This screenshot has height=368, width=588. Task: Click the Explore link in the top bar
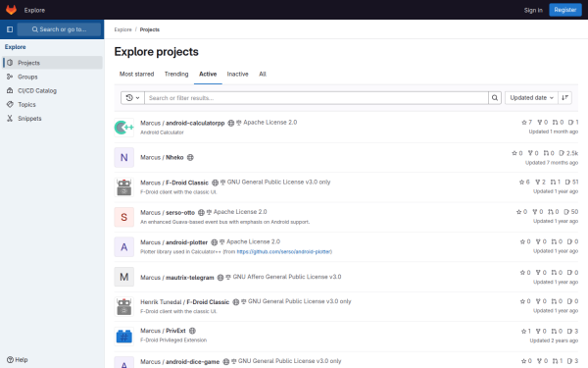coord(34,10)
